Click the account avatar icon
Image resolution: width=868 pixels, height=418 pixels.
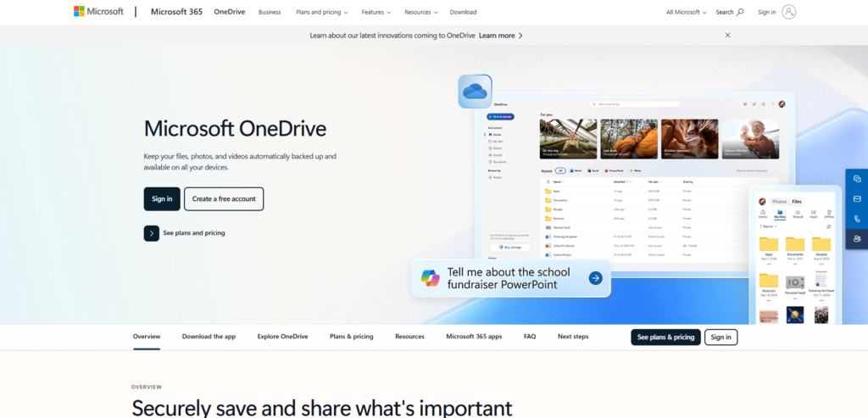(789, 12)
